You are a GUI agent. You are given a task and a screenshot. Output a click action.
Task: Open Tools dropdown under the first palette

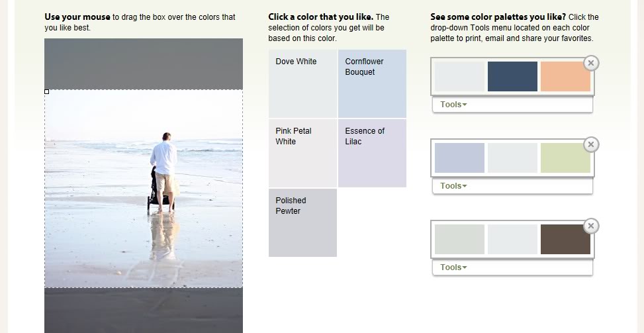tap(453, 105)
